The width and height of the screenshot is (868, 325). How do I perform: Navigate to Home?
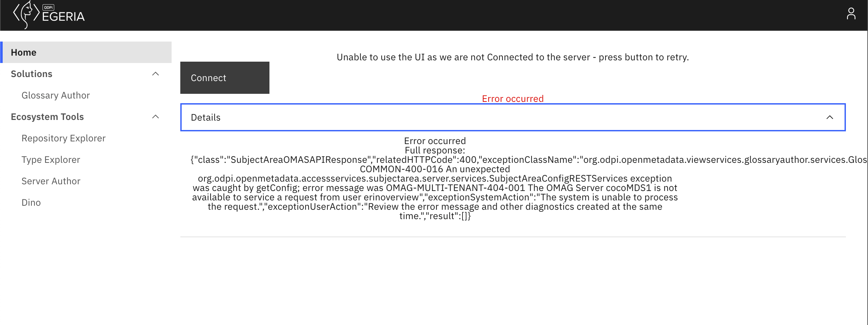pos(24,52)
